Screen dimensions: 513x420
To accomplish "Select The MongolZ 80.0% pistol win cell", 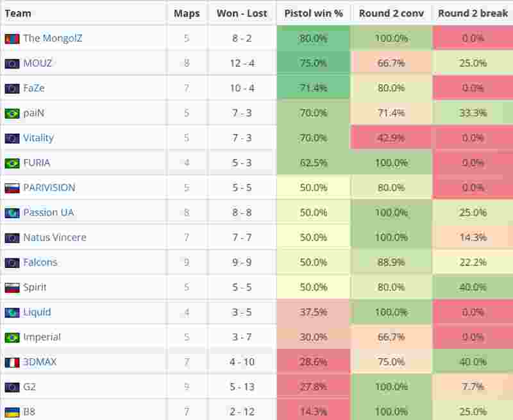I will 314,38.
